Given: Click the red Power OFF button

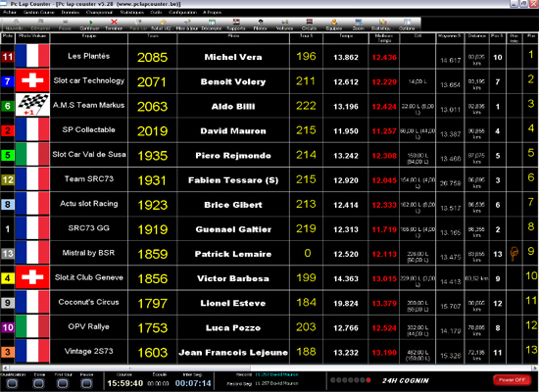Looking at the screenshot, I should click(512, 380).
